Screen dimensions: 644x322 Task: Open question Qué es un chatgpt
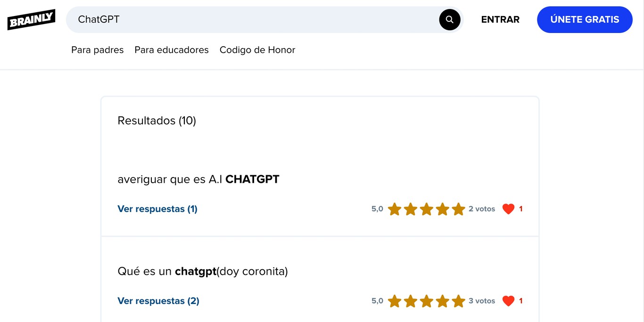coord(202,271)
